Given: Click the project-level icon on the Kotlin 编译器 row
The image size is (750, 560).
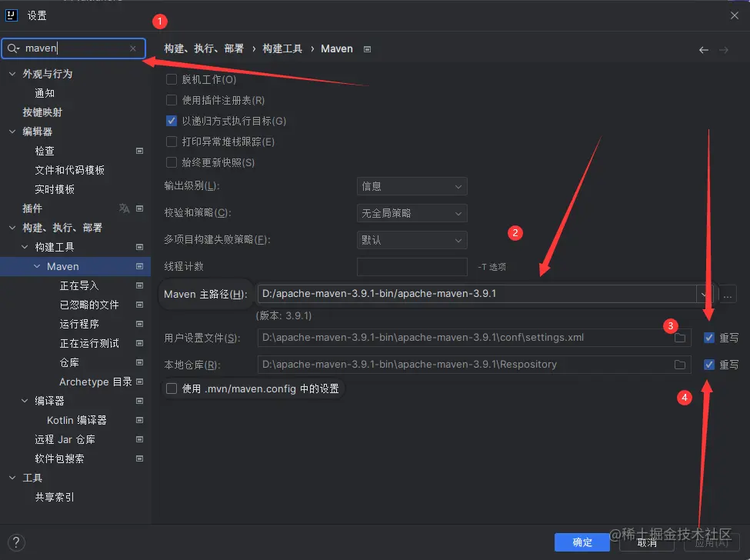Looking at the screenshot, I should pos(140,420).
